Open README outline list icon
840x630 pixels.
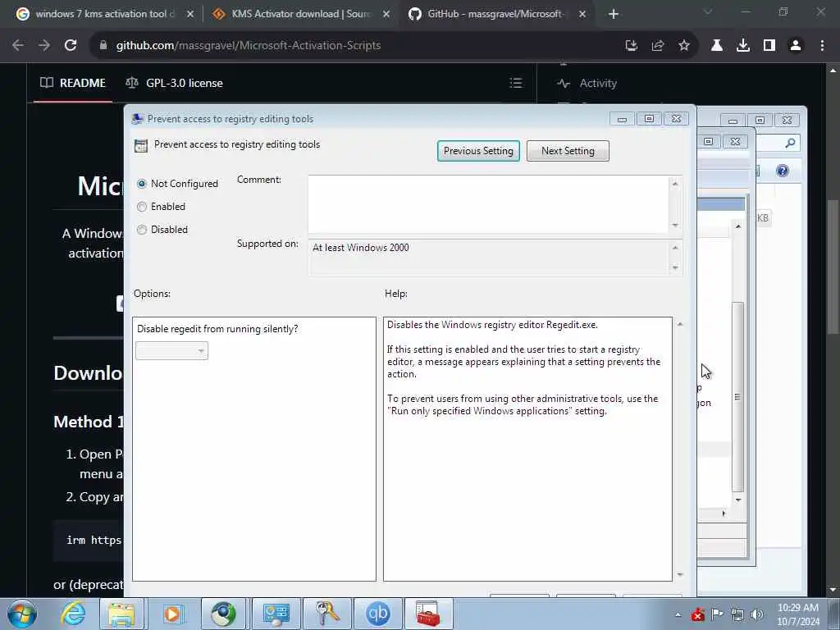pos(516,83)
